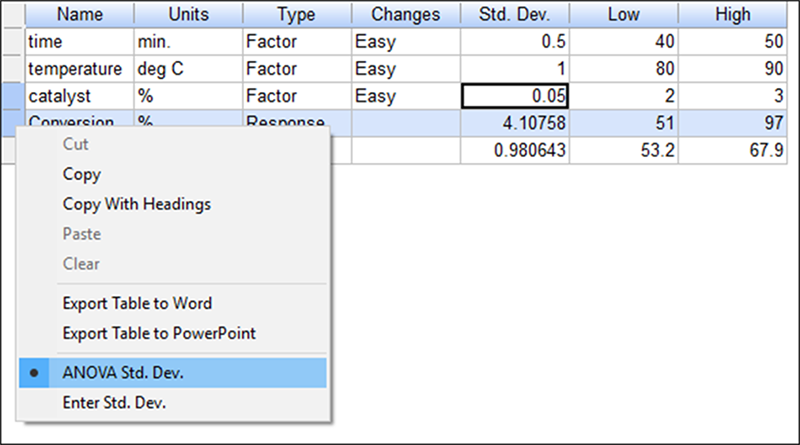Click the catalyst Type cell Factor
This screenshot has height=445, width=800.
pos(296,96)
